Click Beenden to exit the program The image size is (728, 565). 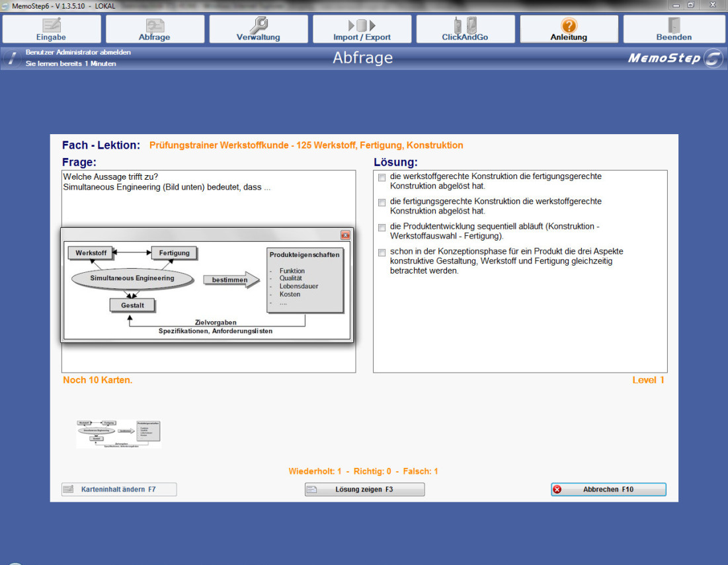tap(674, 29)
